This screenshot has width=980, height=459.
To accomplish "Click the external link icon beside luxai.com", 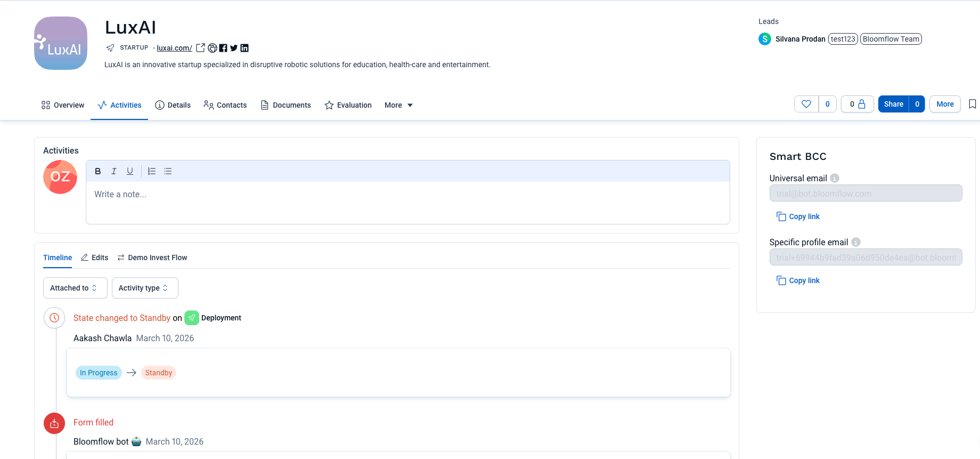I will coord(200,48).
